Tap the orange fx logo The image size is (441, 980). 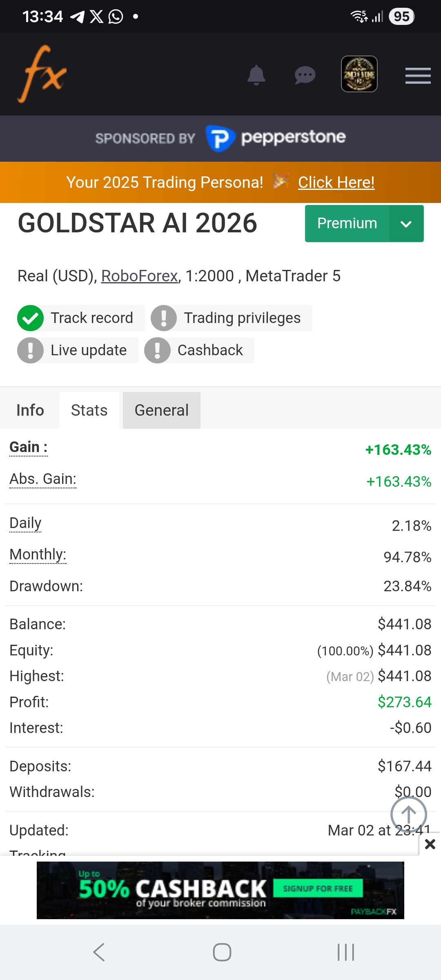(42, 74)
